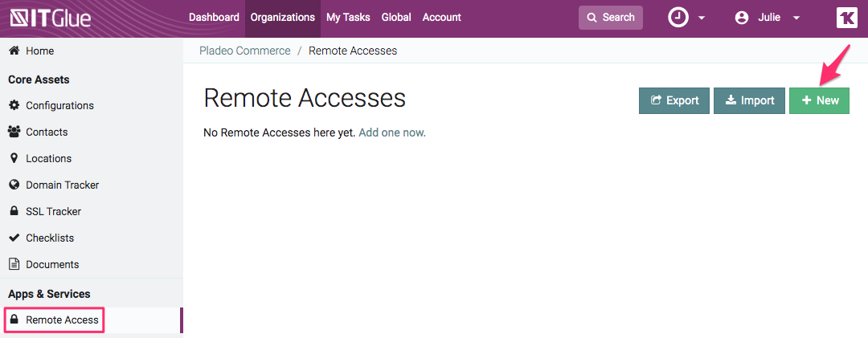This screenshot has height=338, width=868.
Task: Click the IT Glue logo
Action: pos(51,18)
